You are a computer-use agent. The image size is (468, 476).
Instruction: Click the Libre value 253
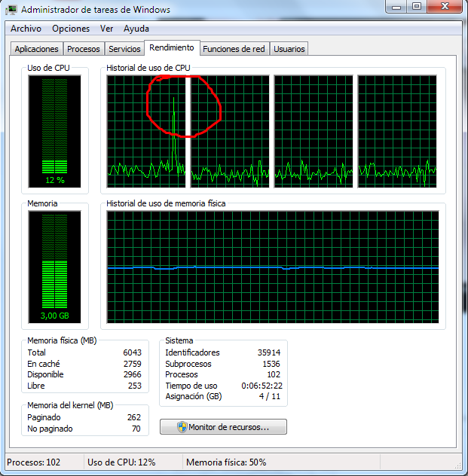coord(135,386)
